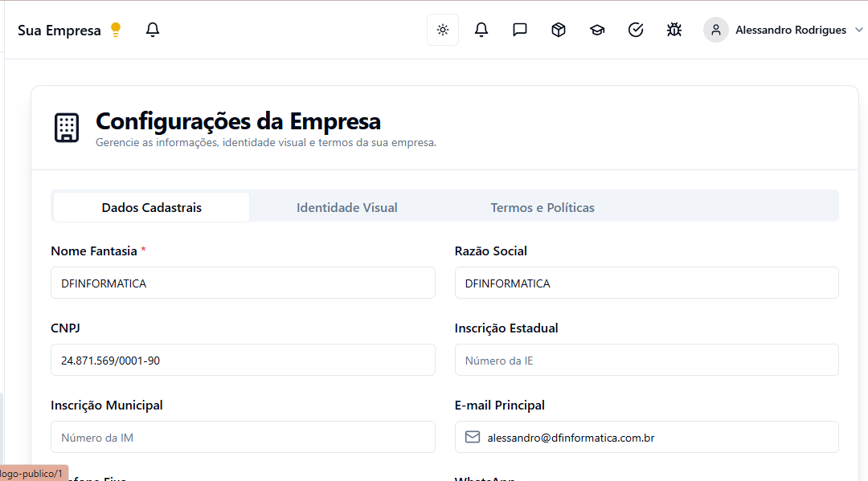Image resolution: width=868 pixels, height=481 pixels.
Task: Click the user avatar icon
Action: [715, 30]
